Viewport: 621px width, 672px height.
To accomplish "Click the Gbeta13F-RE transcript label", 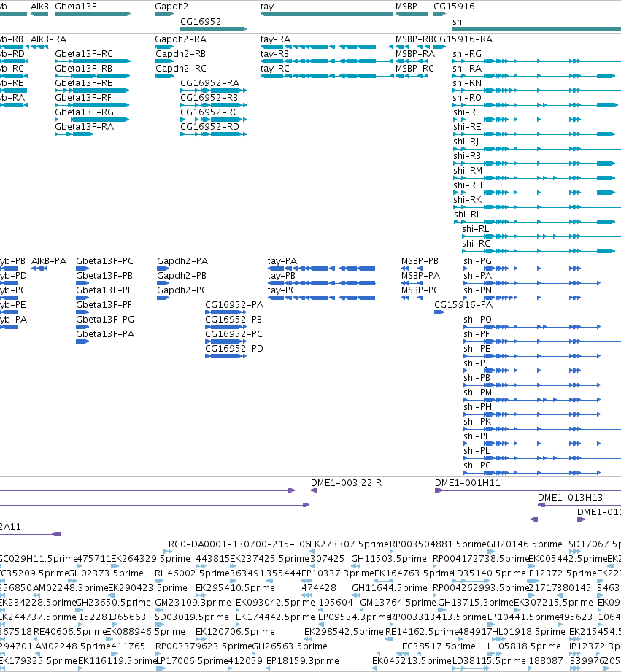I will click(x=84, y=83).
